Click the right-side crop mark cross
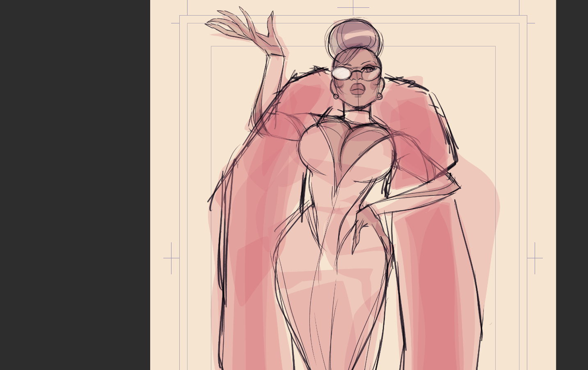Image resolution: width=588 pixels, height=370 pixels. [535, 258]
